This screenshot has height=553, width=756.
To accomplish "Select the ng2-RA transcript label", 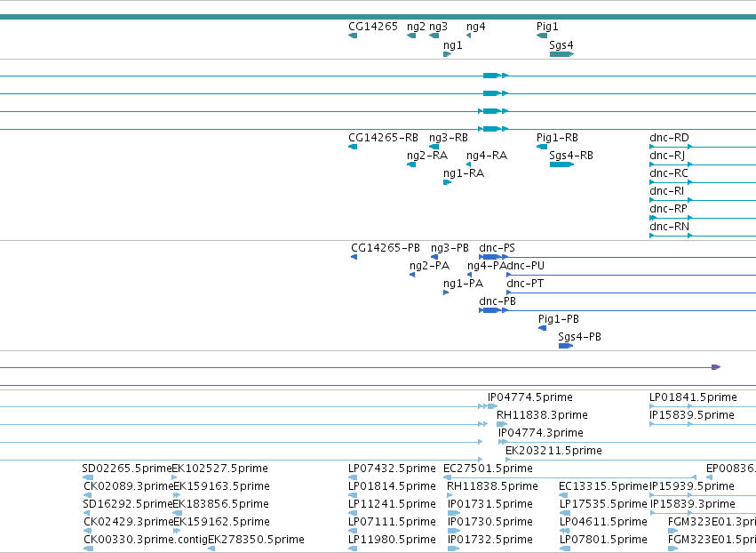I will pos(427,156).
